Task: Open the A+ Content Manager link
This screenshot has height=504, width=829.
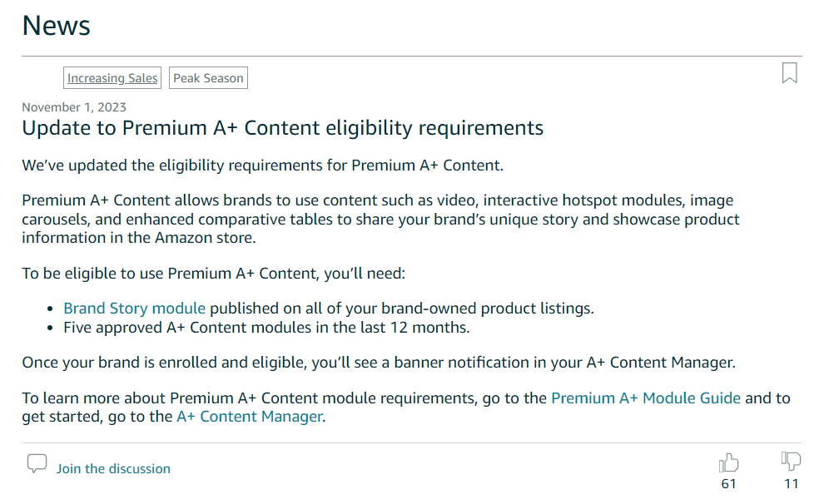Action: click(249, 417)
